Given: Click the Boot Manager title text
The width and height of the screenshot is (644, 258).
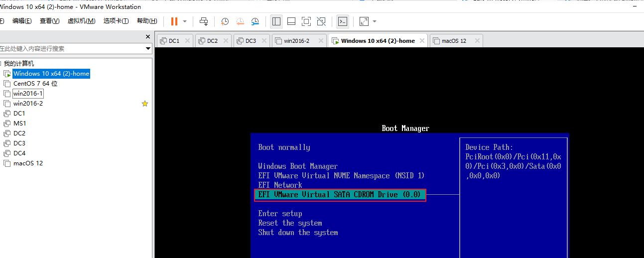Looking at the screenshot, I should [x=405, y=129].
